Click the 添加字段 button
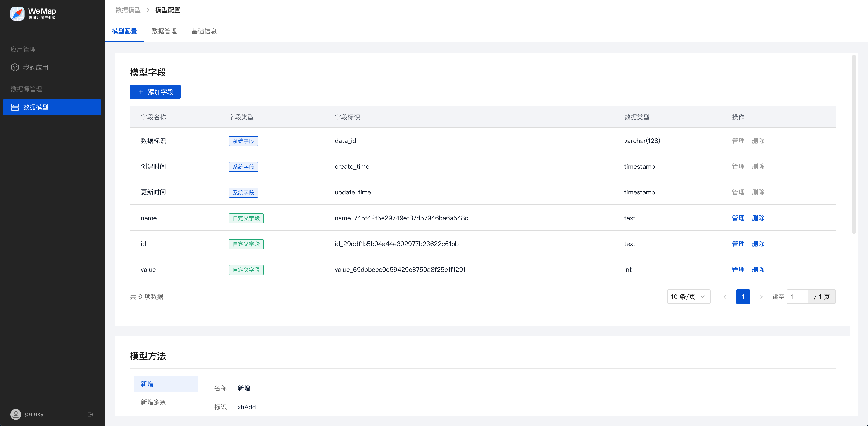This screenshot has height=426, width=868. pos(155,92)
